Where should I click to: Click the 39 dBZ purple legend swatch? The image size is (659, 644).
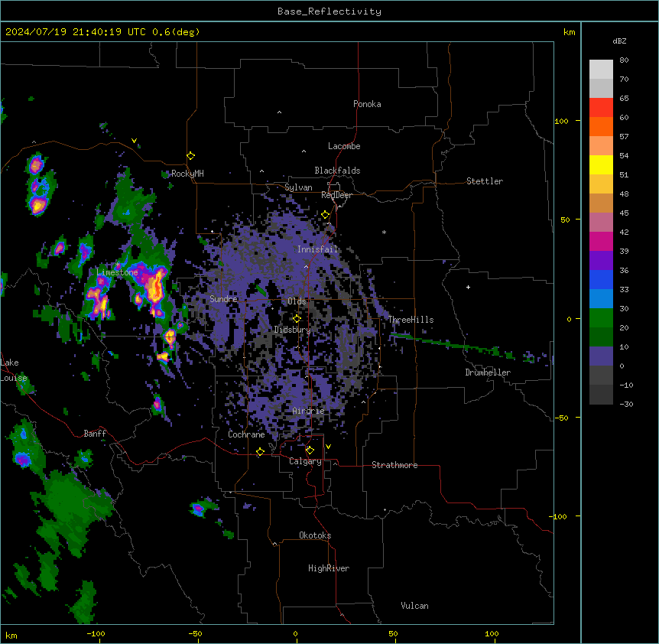coord(601,260)
